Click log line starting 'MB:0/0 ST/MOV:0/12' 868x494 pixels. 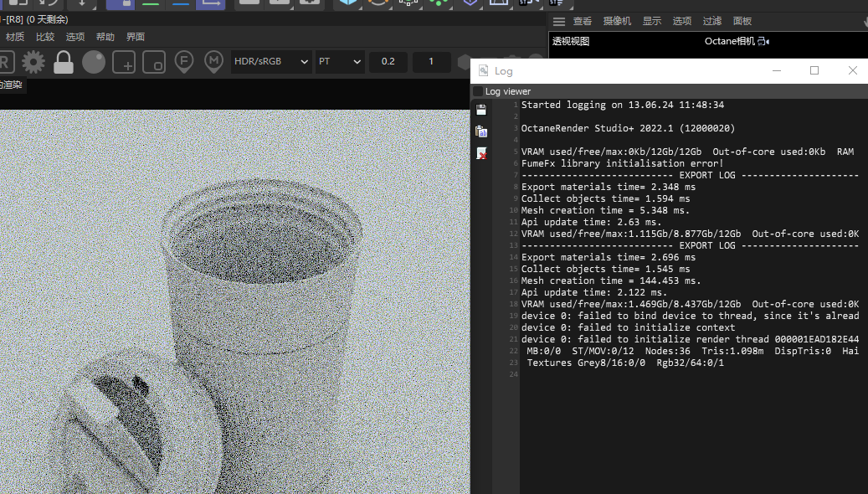pyautogui.click(x=692, y=351)
